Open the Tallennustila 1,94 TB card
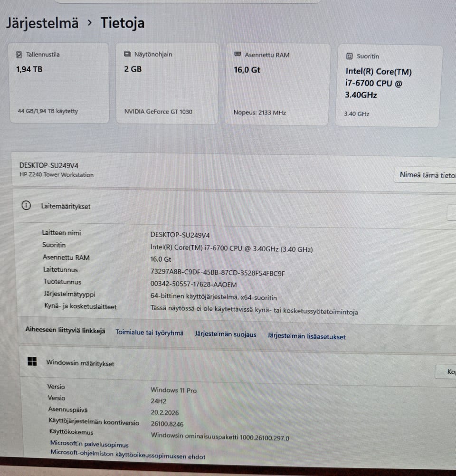456x476 pixels. point(59,83)
